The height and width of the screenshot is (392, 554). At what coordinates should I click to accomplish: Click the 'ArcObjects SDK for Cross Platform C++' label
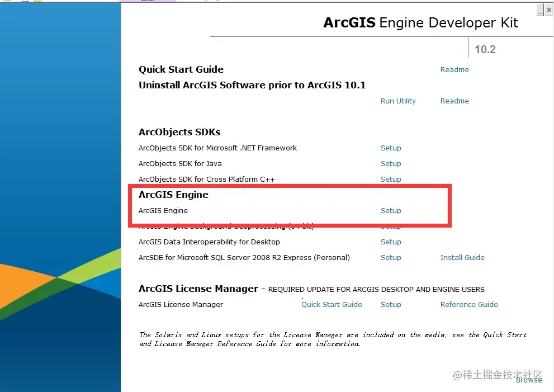[206, 179]
